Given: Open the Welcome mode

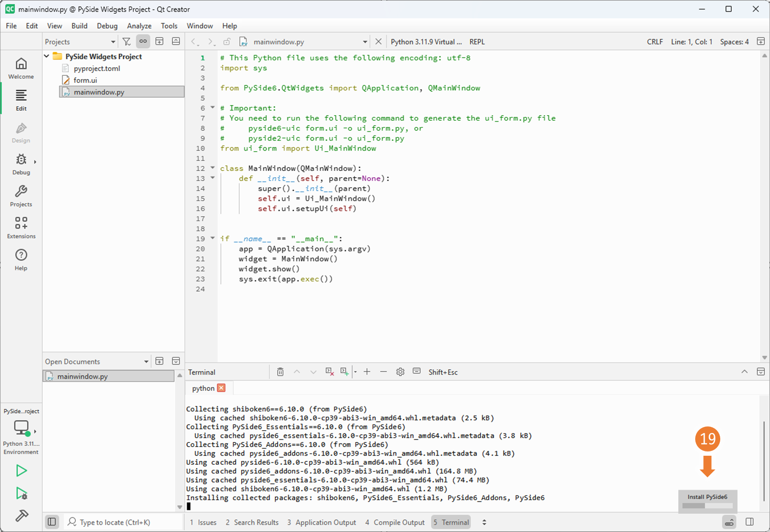Looking at the screenshot, I should coord(21,68).
